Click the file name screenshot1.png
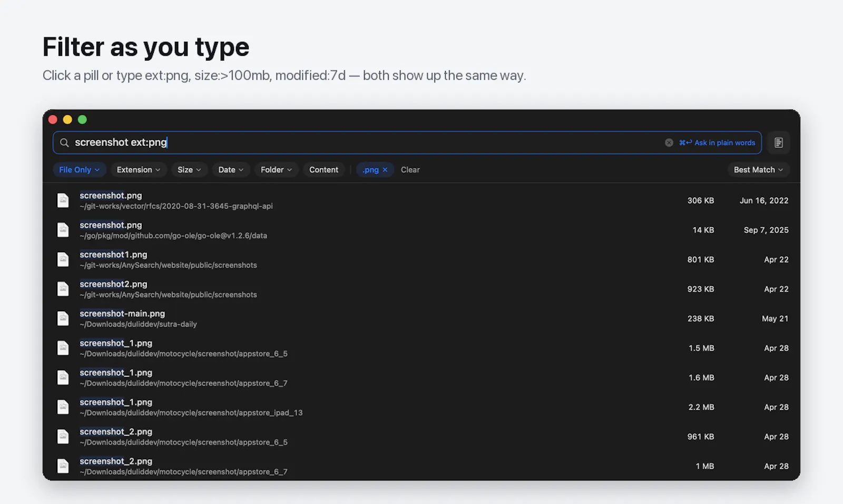The width and height of the screenshot is (843, 504). [113, 254]
